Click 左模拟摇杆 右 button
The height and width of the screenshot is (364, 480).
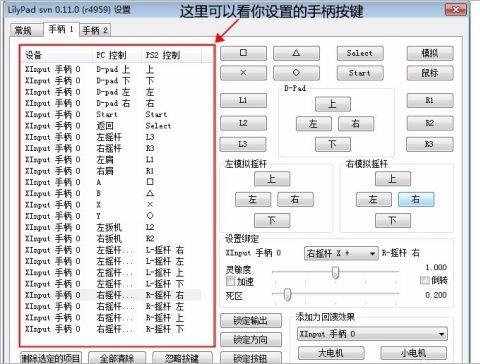295,199
